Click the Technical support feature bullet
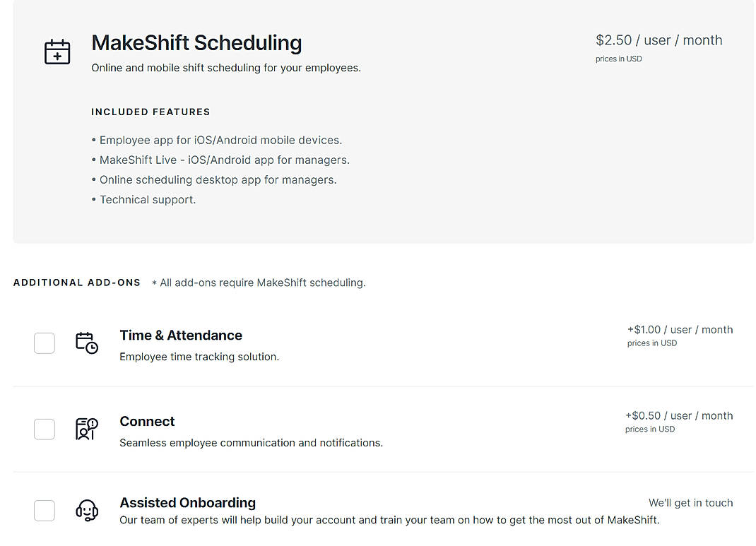Image resolution: width=756 pixels, height=546 pixels. (x=147, y=199)
